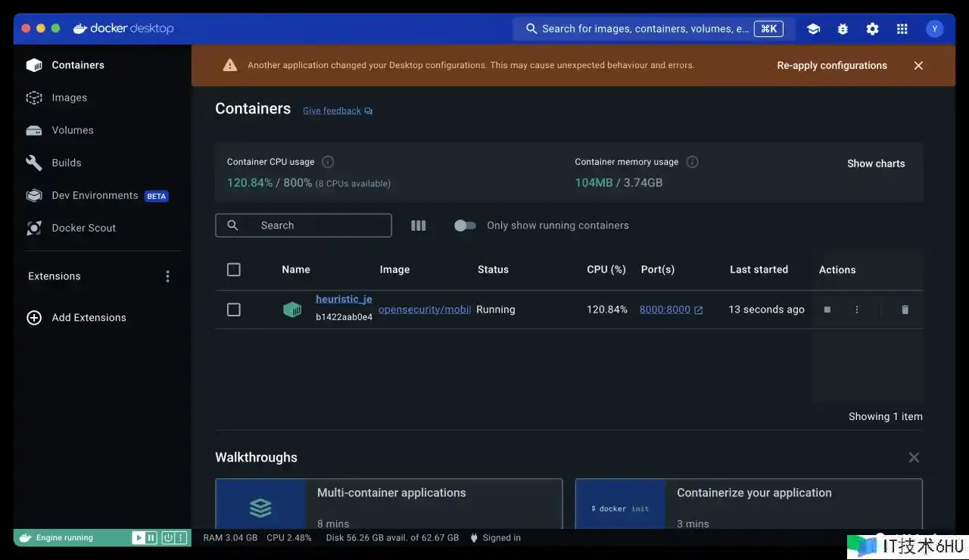Viewport: 969px width, 560px height.
Task: Click the Image column header
Action: (x=394, y=269)
